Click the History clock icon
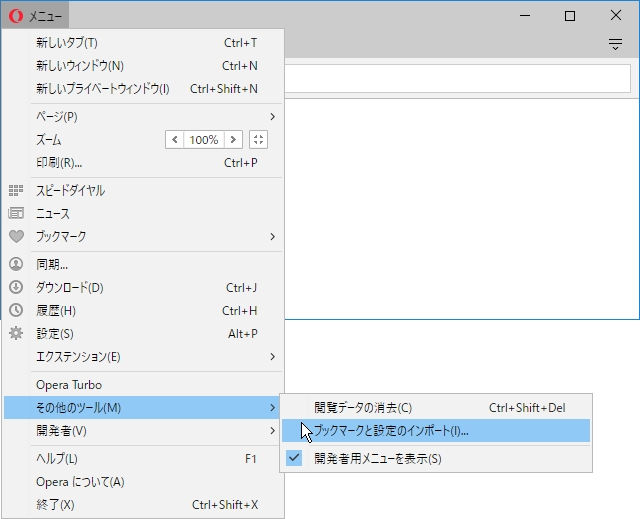 [16, 310]
